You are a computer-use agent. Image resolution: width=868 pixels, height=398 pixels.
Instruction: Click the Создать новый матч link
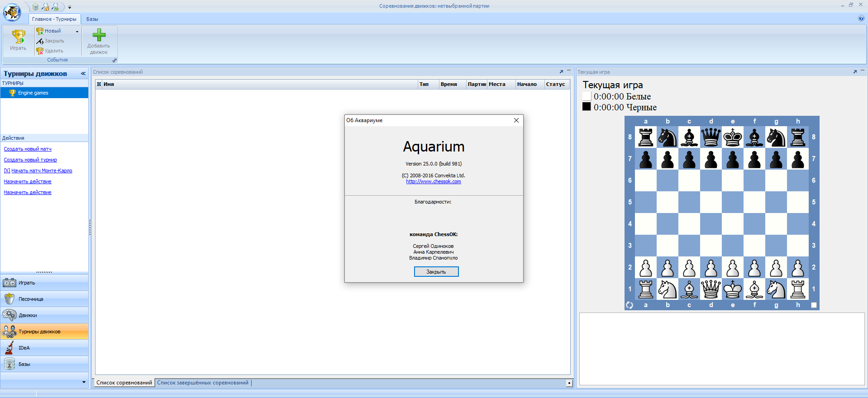tap(28, 149)
